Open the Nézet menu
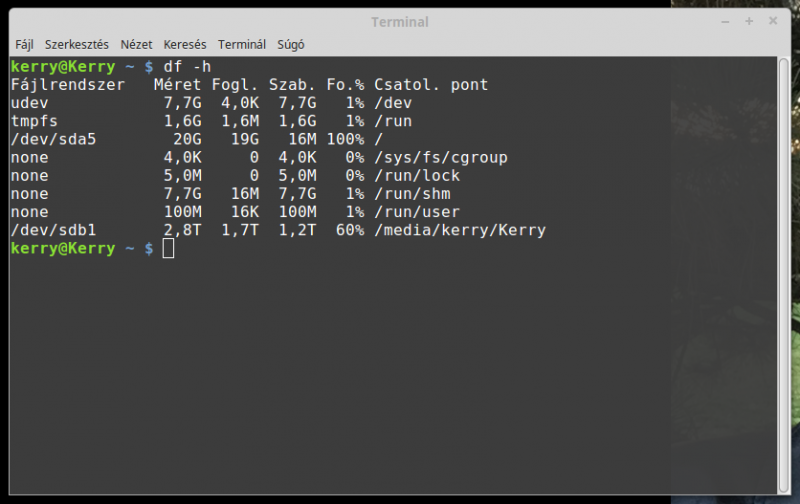This screenshot has height=504, width=800. point(136,45)
